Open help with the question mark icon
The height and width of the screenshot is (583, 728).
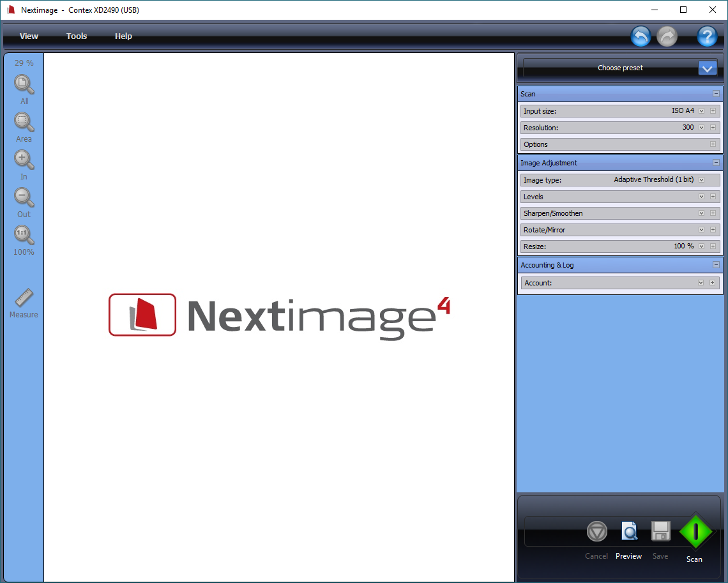[x=707, y=36]
